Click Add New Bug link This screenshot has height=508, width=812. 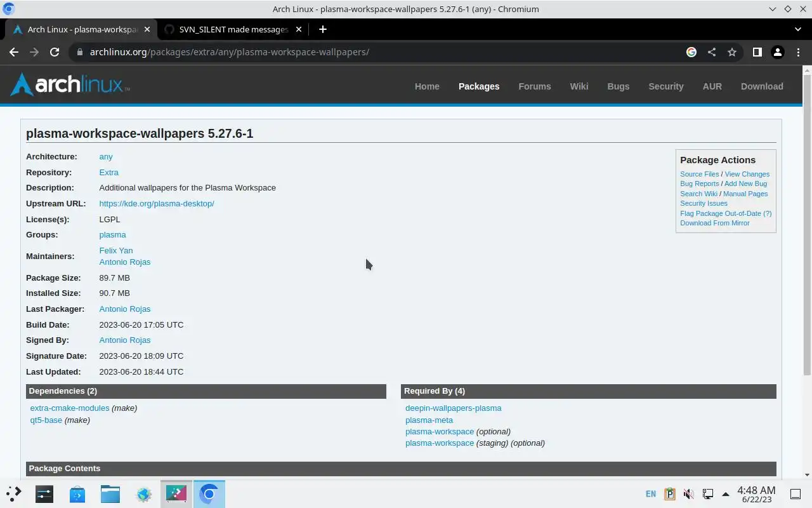[745, 184]
